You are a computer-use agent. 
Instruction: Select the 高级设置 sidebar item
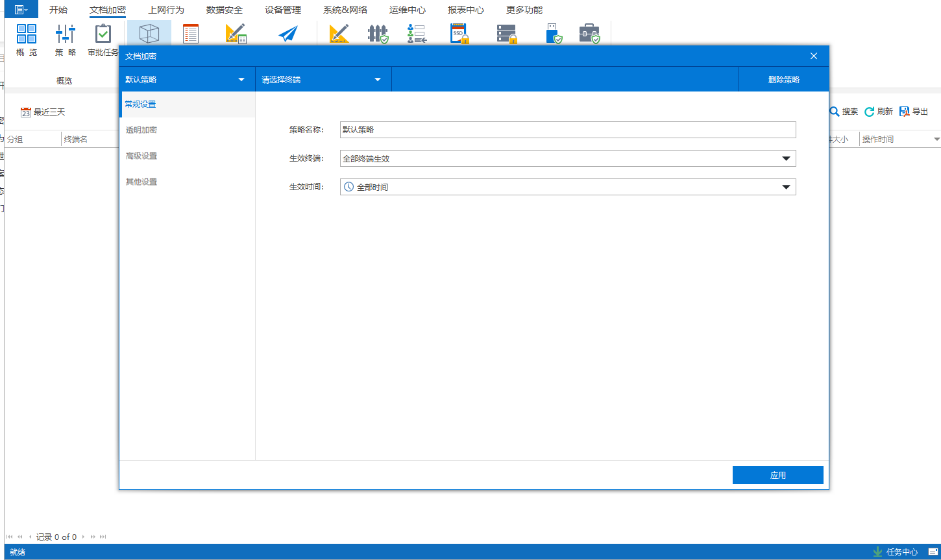tap(141, 156)
